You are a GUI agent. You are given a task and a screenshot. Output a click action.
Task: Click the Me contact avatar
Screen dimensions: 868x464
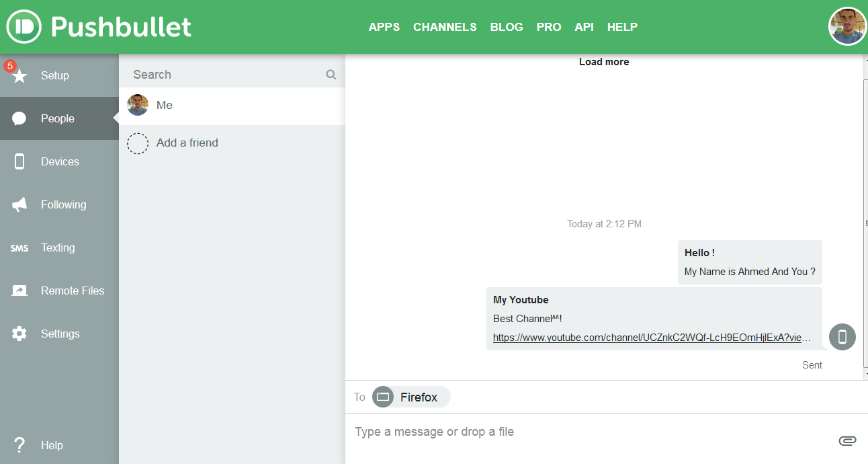[x=138, y=105]
